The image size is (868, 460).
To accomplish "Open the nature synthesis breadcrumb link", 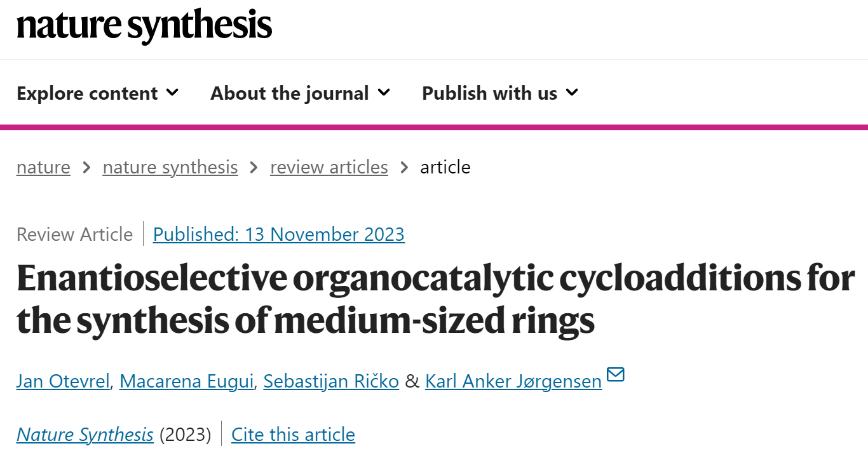I will (170, 167).
